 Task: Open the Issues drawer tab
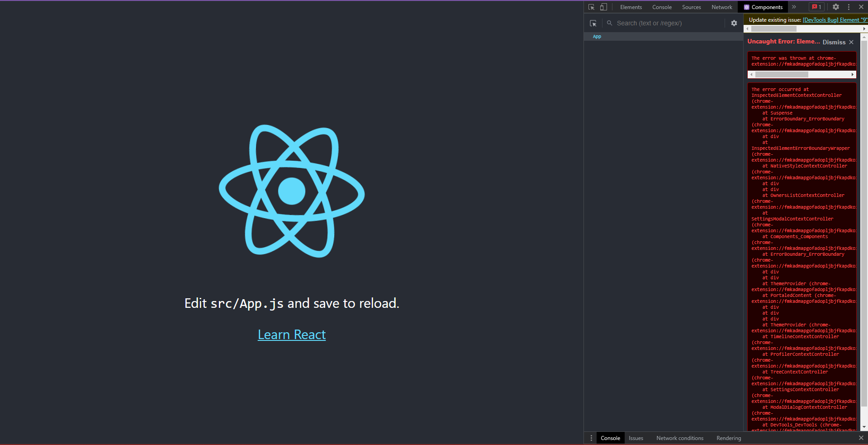click(636, 438)
